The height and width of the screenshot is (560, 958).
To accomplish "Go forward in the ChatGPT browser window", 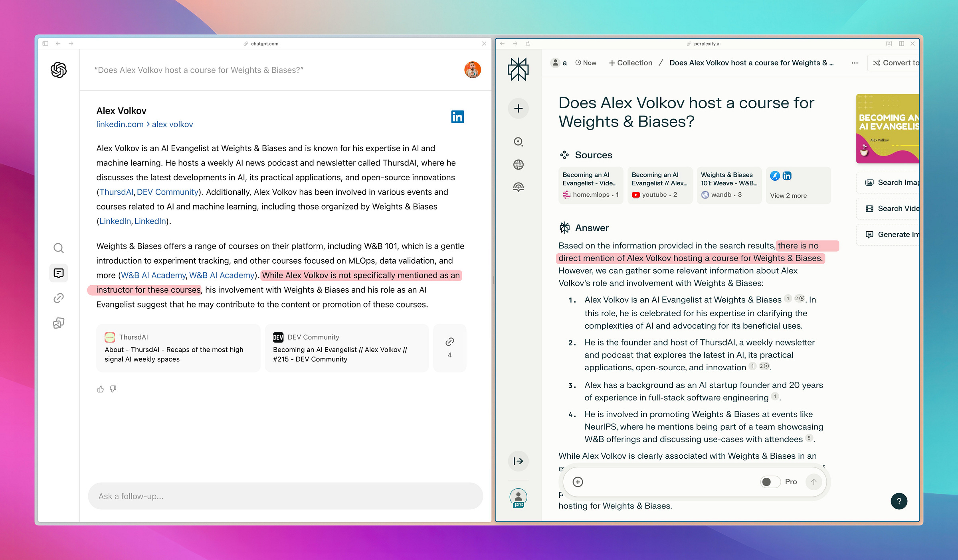I will tap(71, 43).
